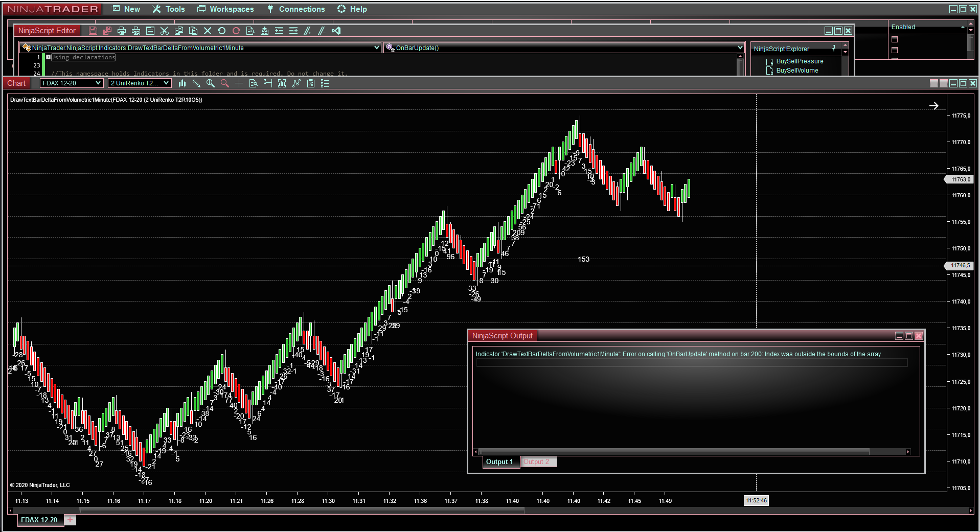Image resolution: width=980 pixels, height=532 pixels.
Task: Click the chart scroll-to-latest arrow button
Action: [x=934, y=106]
